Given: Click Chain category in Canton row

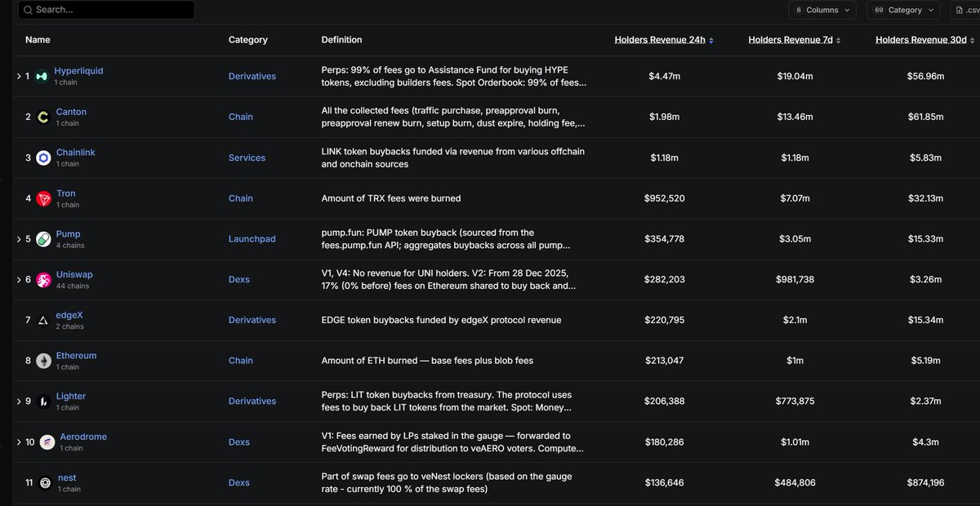Looking at the screenshot, I should pos(241,117).
